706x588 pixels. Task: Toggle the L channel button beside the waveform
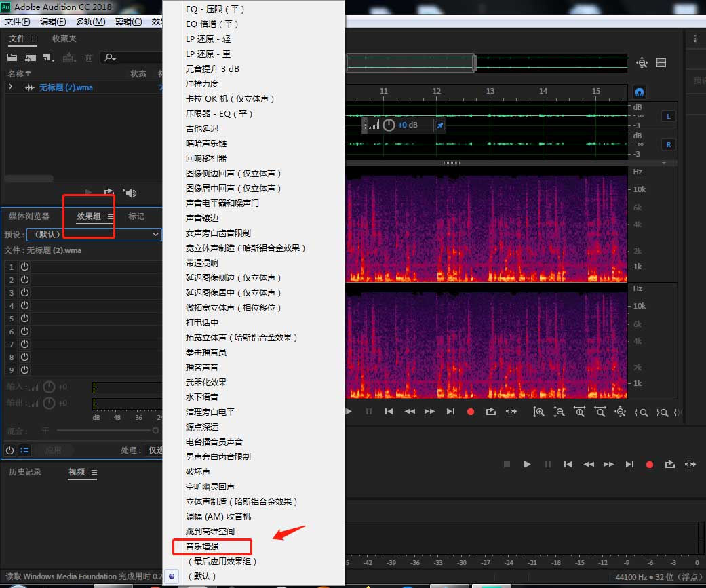(668, 116)
